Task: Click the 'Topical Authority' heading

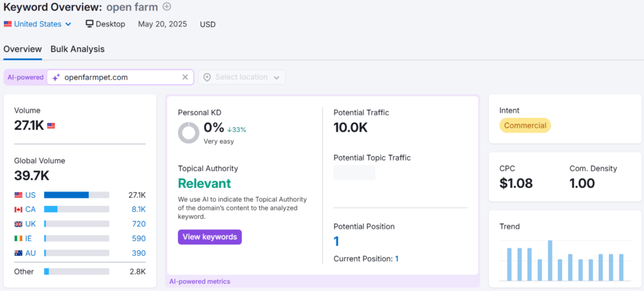Action: point(208,168)
